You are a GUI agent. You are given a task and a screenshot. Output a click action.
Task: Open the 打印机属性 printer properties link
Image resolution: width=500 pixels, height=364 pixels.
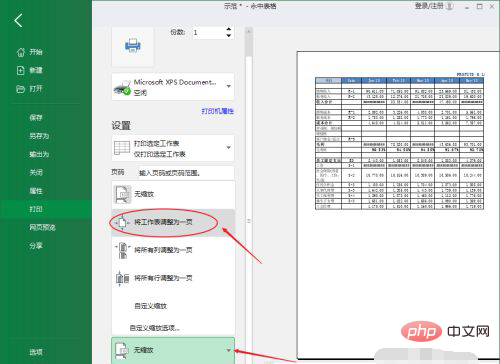point(218,111)
